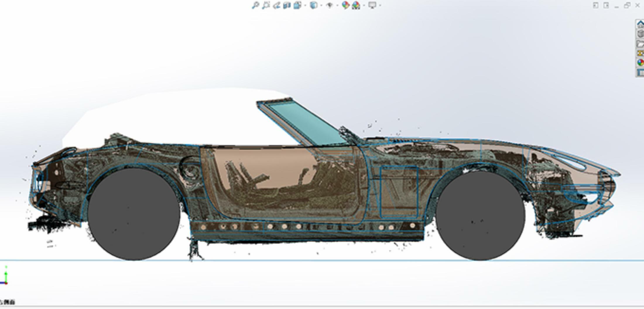
Task: Click the Zoom to Fit magnifier icon
Action: click(255, 5)
